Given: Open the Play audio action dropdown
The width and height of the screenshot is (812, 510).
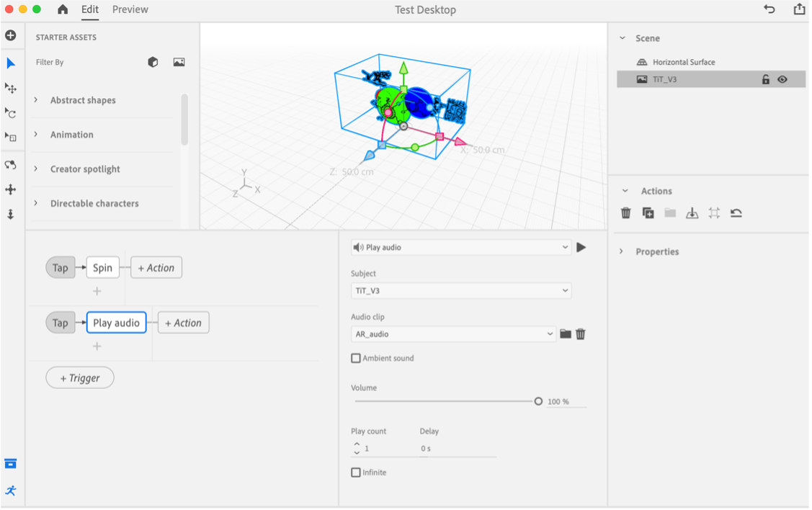Looking at the screenshot, I should point(461,247).
